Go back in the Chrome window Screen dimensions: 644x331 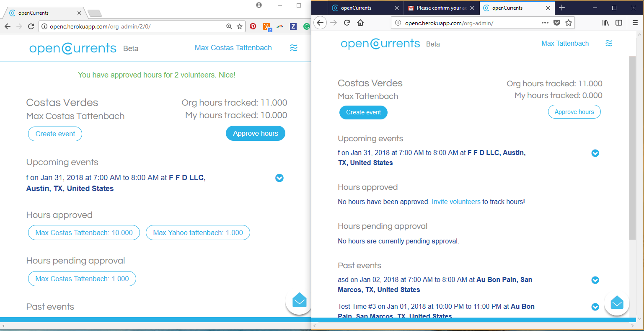tap(8, 26)
